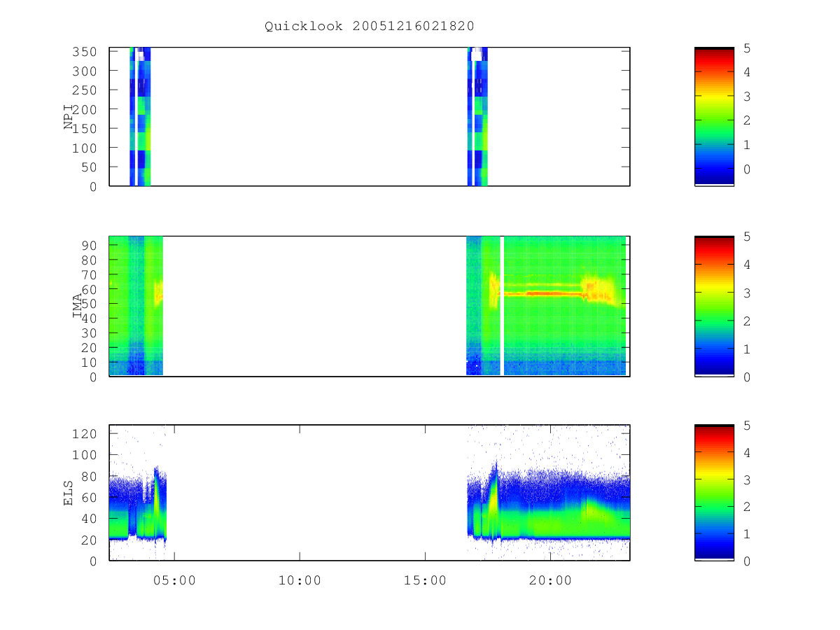The width and height of the screenshot is (840, 630).
Task: Click the 5 label on IMA color bar
Action: (747, 237)
